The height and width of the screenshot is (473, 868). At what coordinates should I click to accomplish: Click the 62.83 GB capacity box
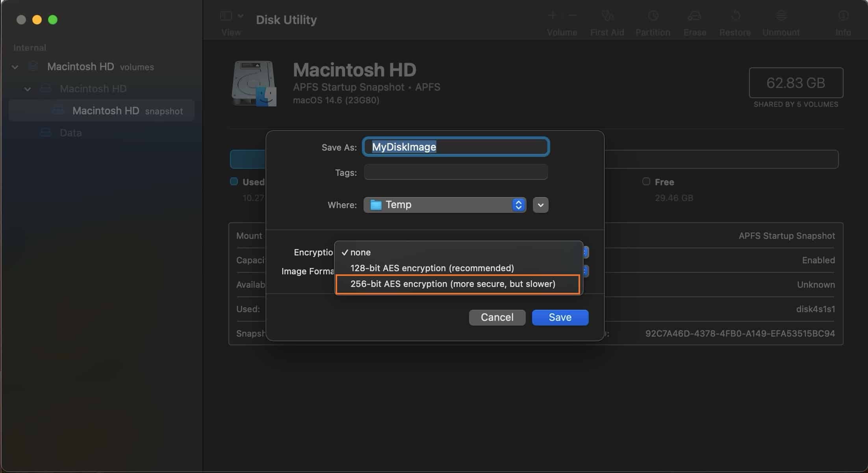(x=796, y=83)
